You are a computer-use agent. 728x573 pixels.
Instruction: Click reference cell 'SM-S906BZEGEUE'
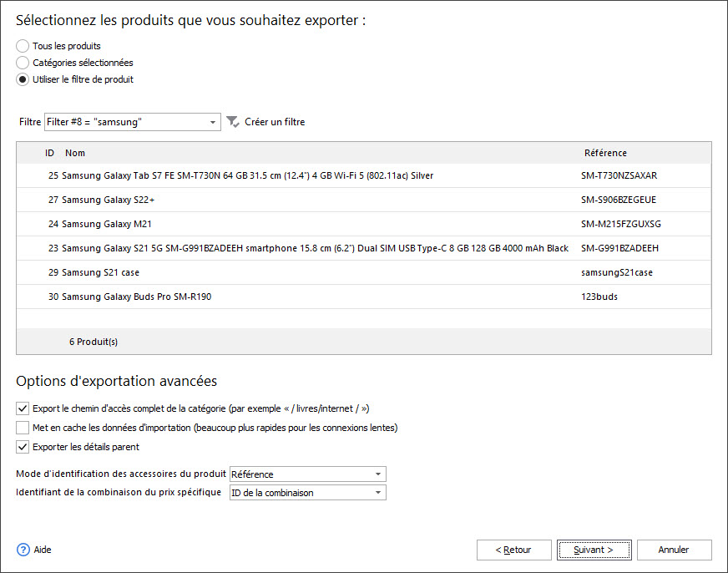(x=619, y=200)
